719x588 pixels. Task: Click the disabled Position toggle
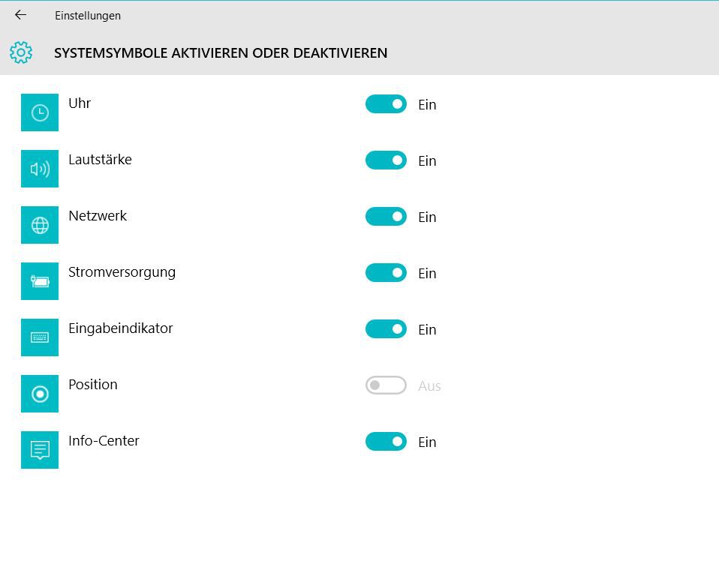[x=386, y=385]
